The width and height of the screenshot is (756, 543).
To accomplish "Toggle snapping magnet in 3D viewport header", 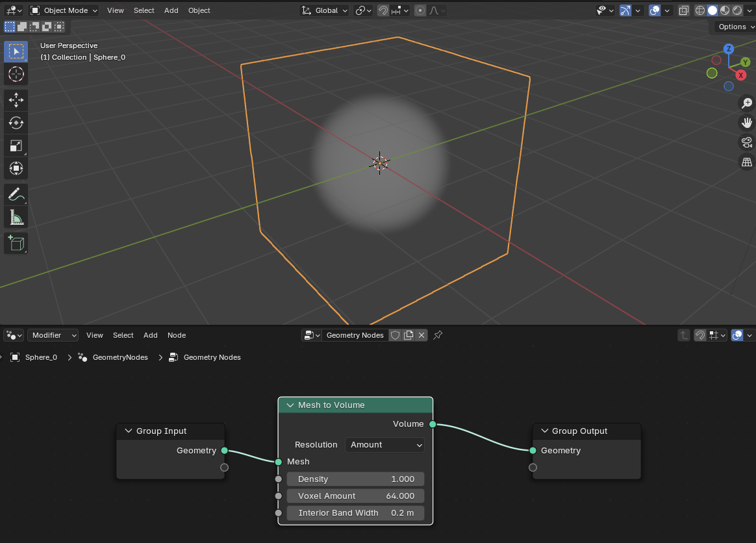I will click(x=383, y=10).
